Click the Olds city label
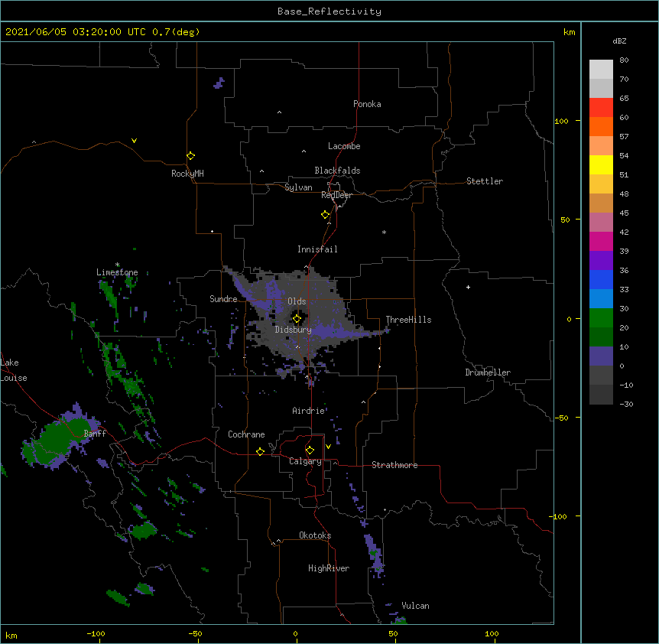The image size is (659, 644). (297, 301)
